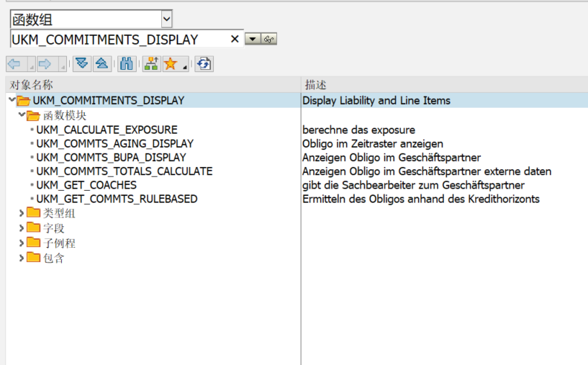Image resolution: width=588 pixels, height=365 pixels.
Task: Click the folder icon beside 类型组
Action: click(x=33, y=212)
